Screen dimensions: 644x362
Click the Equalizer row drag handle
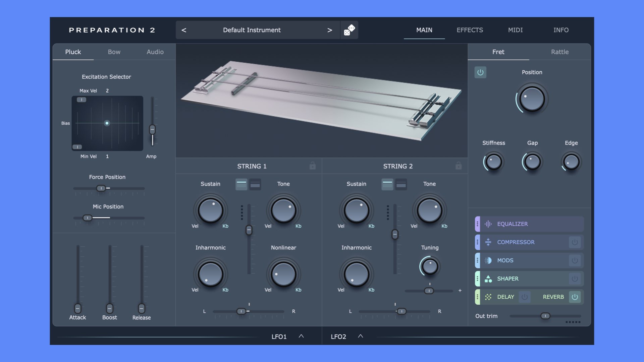tap(477, 224)
